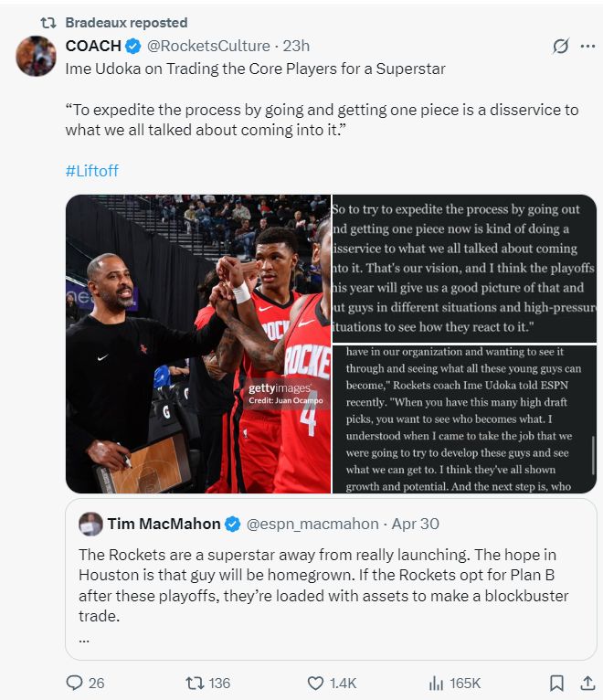Click the Grok circle-slash icon
This screenshot has height=700, width=603.
tap(561, 47)
